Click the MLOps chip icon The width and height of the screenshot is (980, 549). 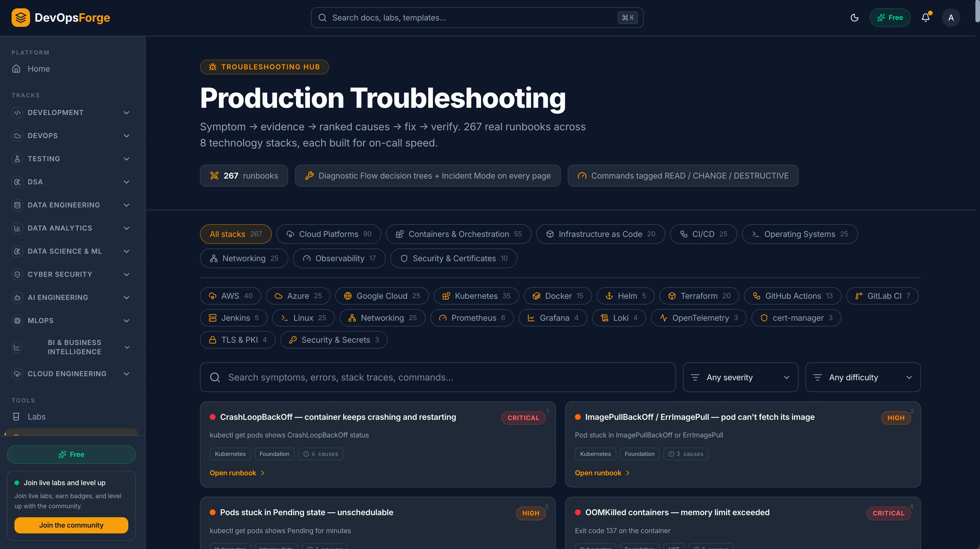tap(17, 321)
